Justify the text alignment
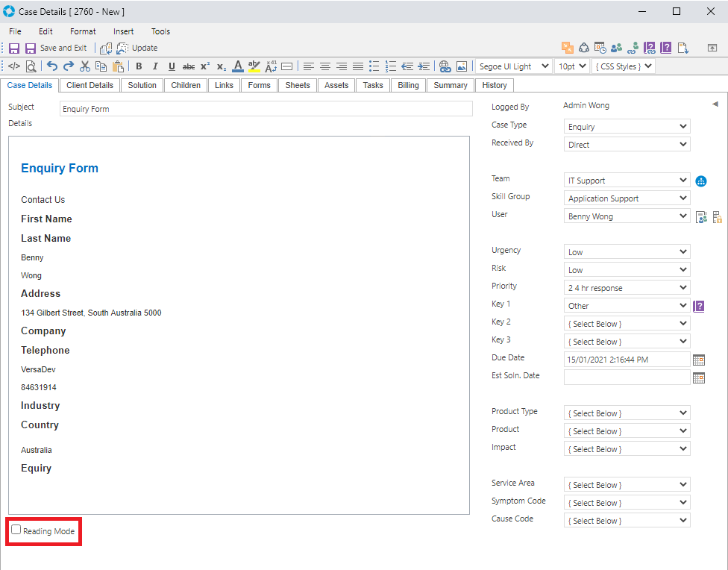 [x=358, y=66]
